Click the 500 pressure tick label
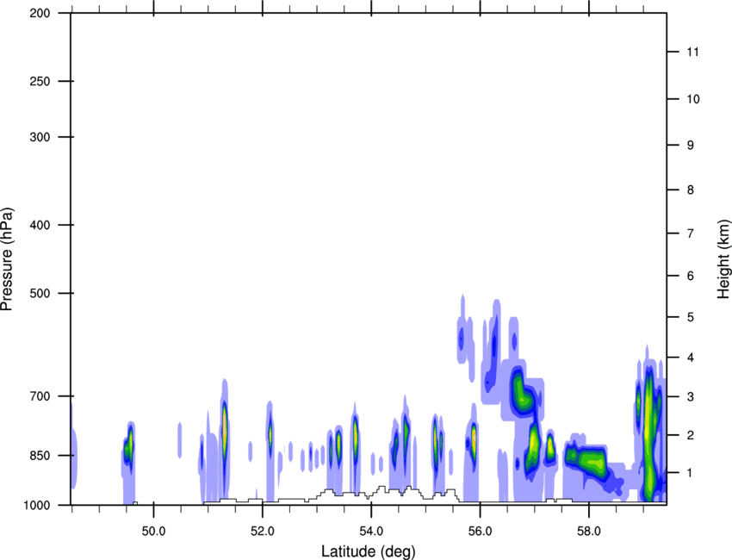This screenshot has height=560, width=732. point(40,293)
